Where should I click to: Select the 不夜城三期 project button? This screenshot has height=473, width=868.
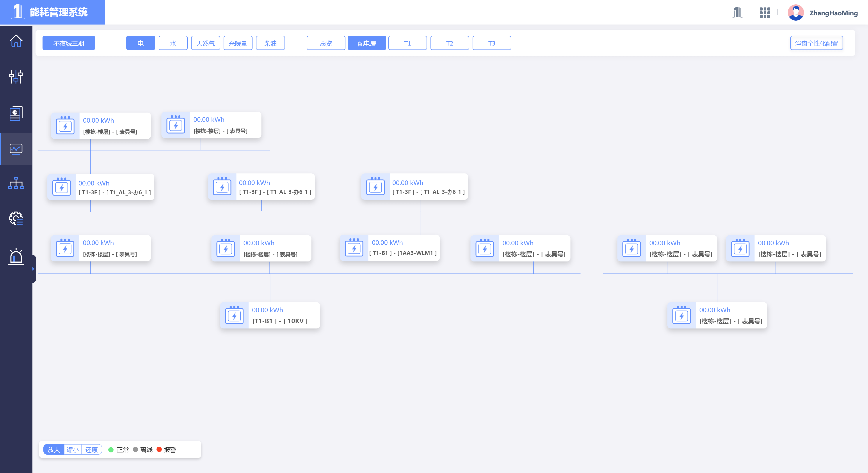point(69,43)
